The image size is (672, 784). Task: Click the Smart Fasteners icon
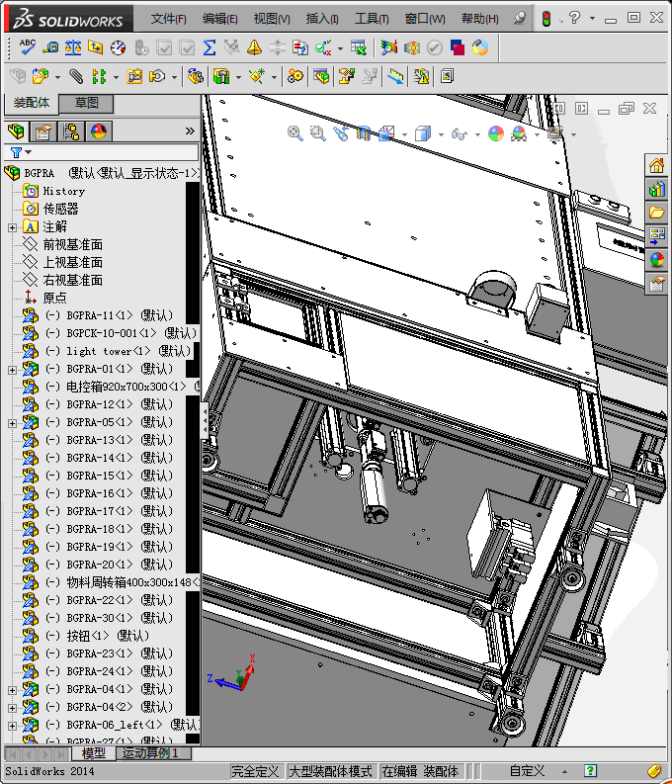coord(134,76)
